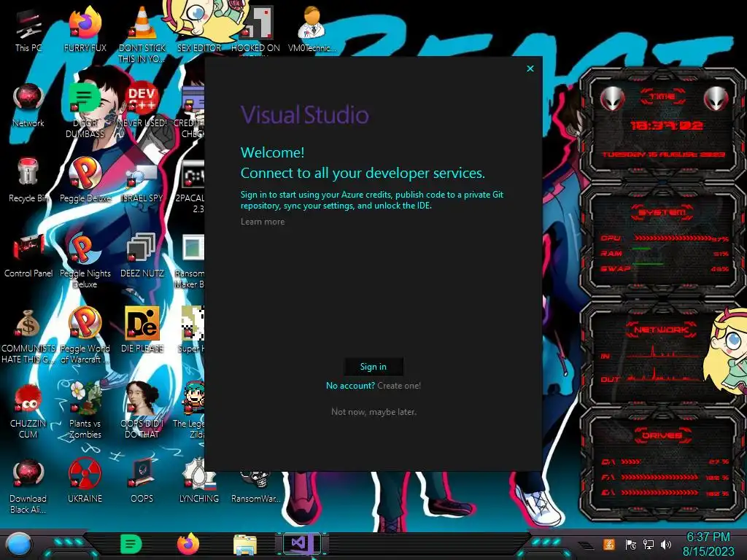Close the Visual Studio welcome dialog
The width and height of the screenshot is (747, 560).
[x=530, y=69]
